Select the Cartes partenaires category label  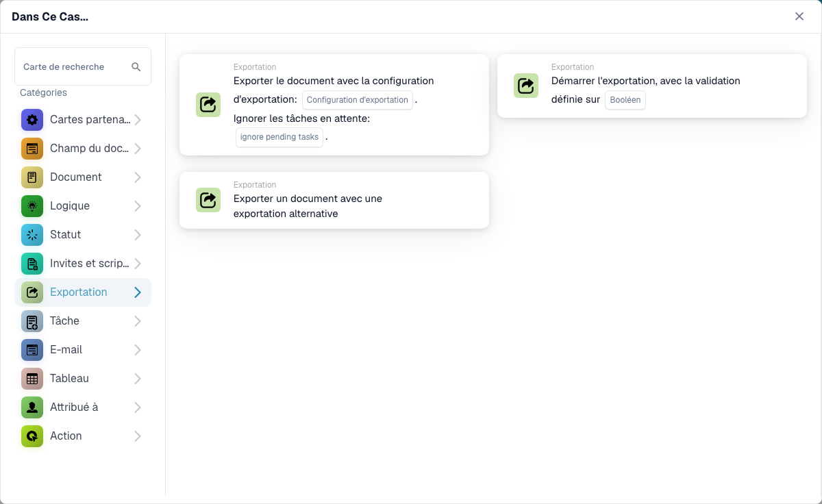tap(90, 120)
